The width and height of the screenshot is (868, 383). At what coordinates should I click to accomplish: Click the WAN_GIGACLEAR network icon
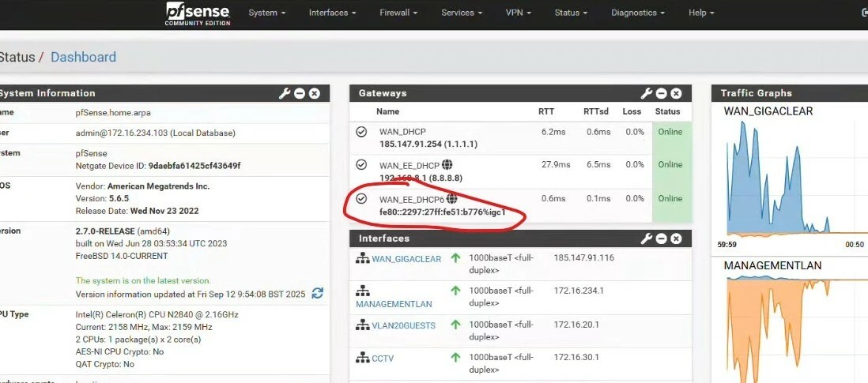pyautogui.click(x=363, y=258)
